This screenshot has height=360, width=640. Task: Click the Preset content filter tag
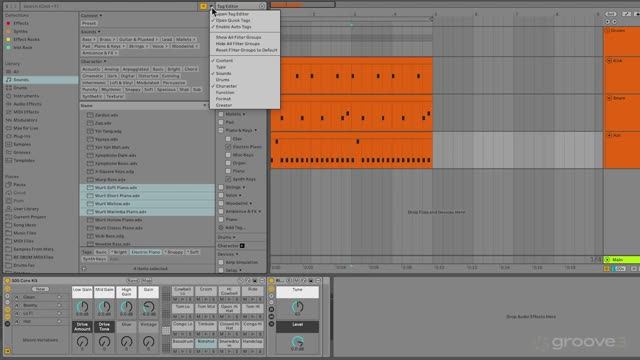[x=89, y=24]
